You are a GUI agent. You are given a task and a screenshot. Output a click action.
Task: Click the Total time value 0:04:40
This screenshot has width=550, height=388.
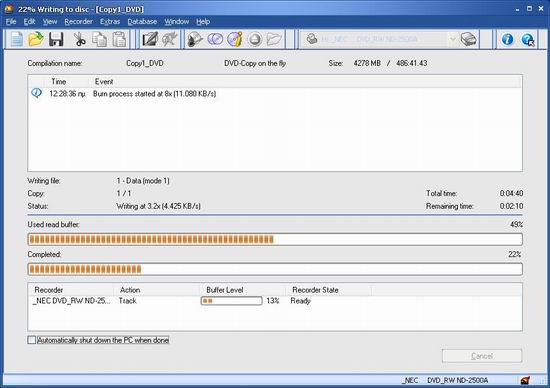pos(511,194)
